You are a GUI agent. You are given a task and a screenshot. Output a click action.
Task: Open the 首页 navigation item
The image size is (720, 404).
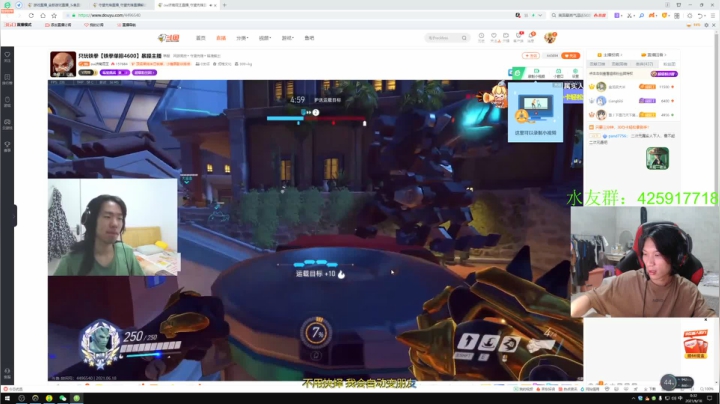pos(201,38)
